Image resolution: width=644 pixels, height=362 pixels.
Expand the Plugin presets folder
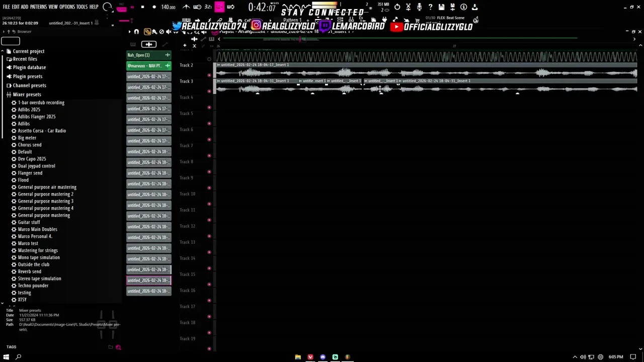pyautogui.click(x=27, y=76)
